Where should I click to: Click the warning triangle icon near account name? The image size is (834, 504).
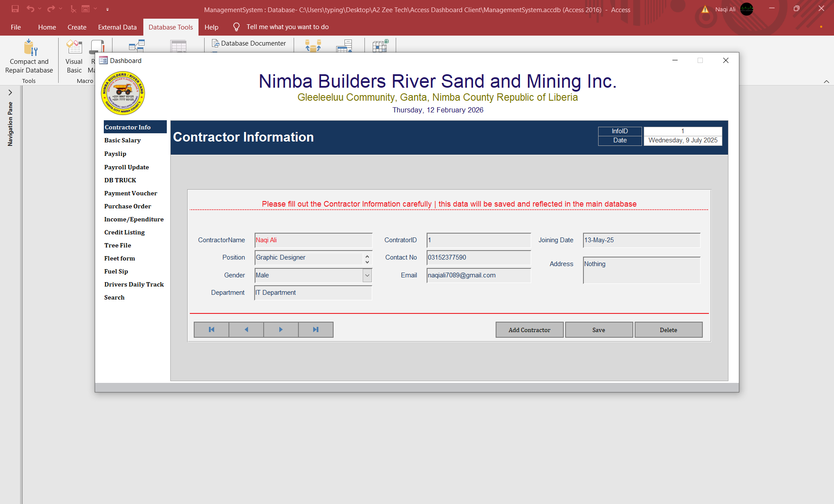click(705, 9)
